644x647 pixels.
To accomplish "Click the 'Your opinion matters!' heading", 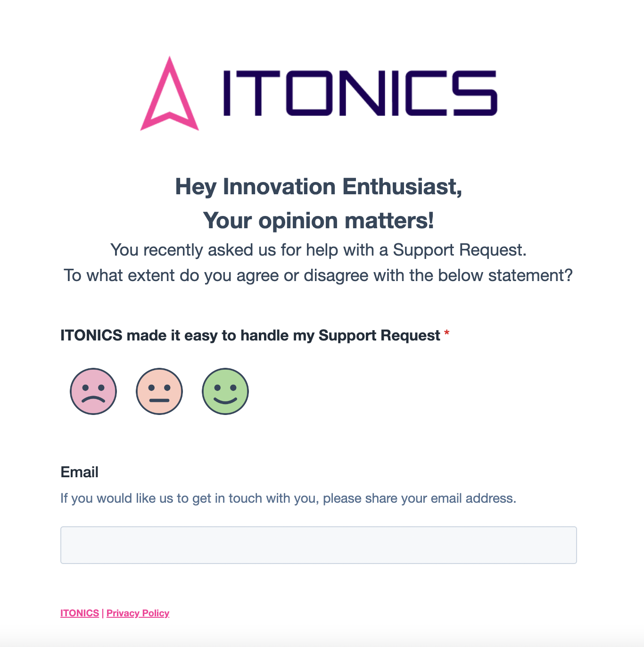I will point(319,221).
